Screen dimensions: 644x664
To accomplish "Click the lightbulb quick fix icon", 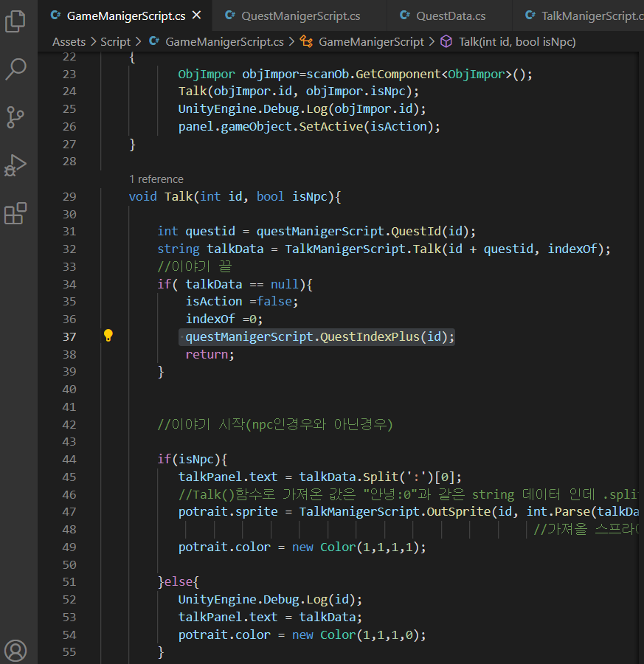I will click(108, 336).
